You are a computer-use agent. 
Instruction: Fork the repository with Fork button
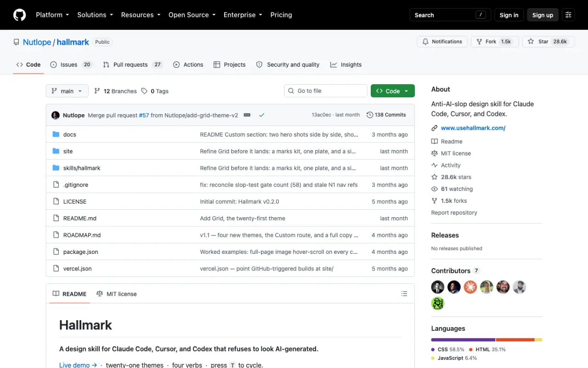tap(494, 41)
